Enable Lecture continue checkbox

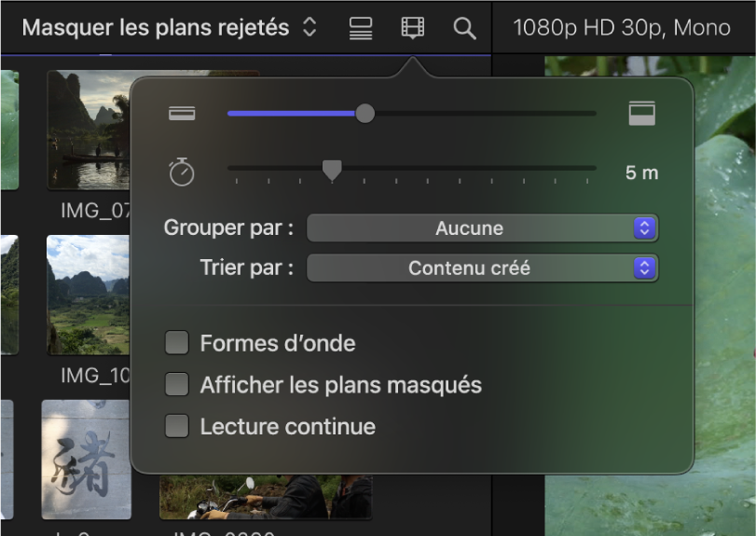[177, 426]
